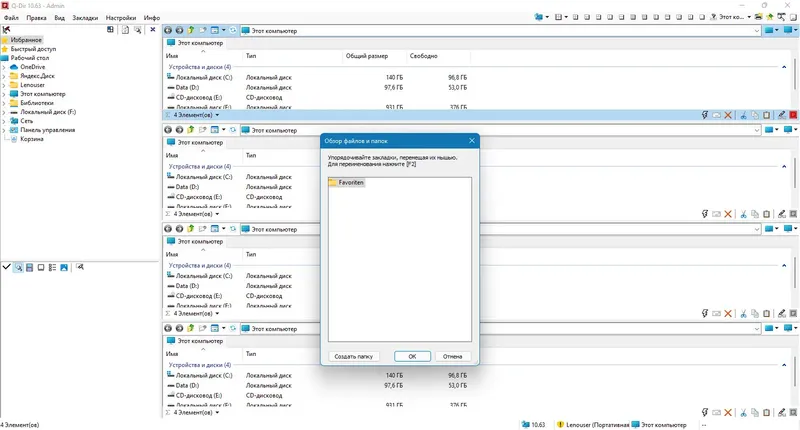Select the Favoriten folder in dialog
This screenshot has height=430, width=800.
tap(346, 182)
